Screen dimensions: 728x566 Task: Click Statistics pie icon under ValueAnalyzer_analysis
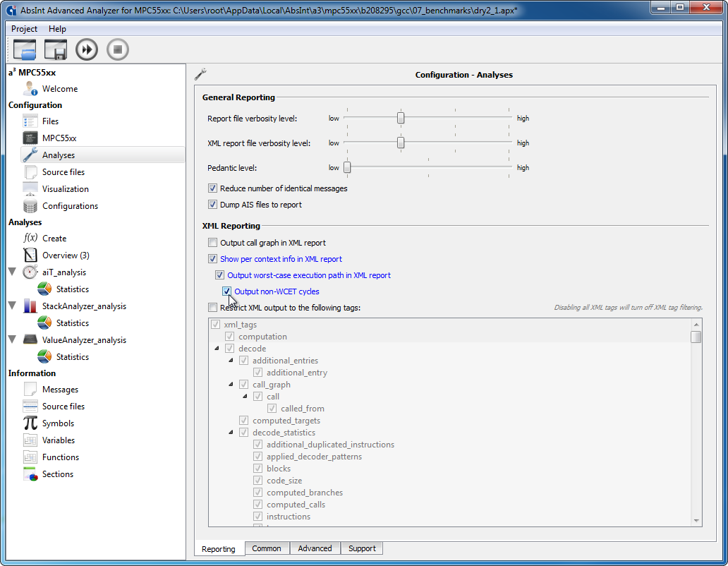tap(44, 356)
